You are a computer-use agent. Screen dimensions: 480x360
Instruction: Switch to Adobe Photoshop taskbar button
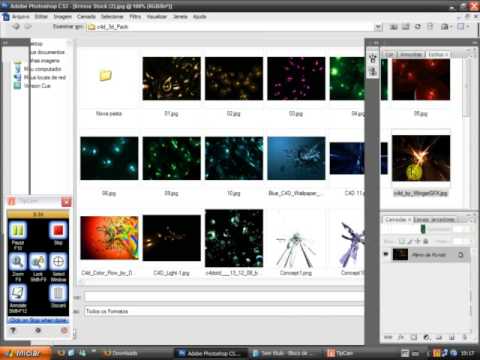click(x=211, y=353)
